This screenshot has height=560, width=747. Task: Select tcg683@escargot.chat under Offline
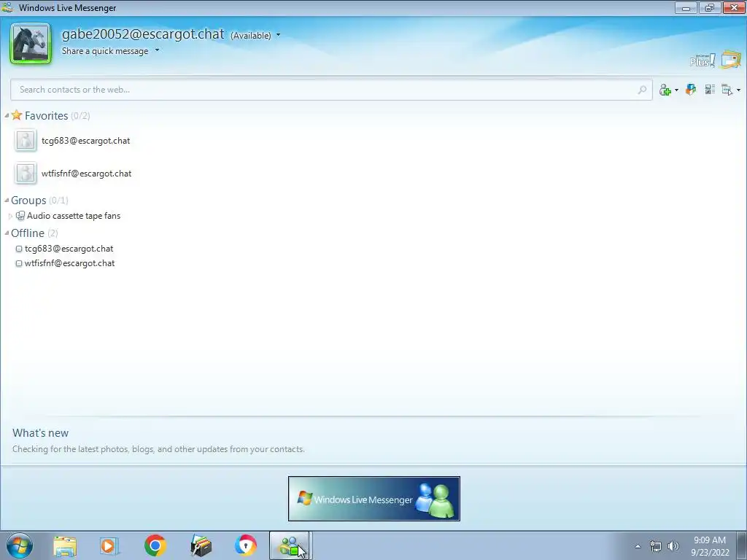pyautogui.click(x=69, y=249)
